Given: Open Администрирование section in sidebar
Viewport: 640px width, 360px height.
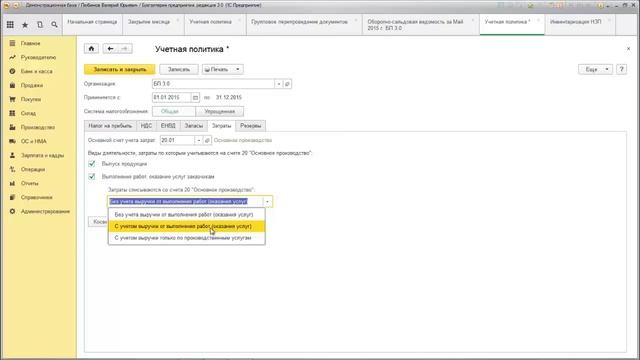Looking at the screenshot, I should pyautogui.click(x=45, y=211).
